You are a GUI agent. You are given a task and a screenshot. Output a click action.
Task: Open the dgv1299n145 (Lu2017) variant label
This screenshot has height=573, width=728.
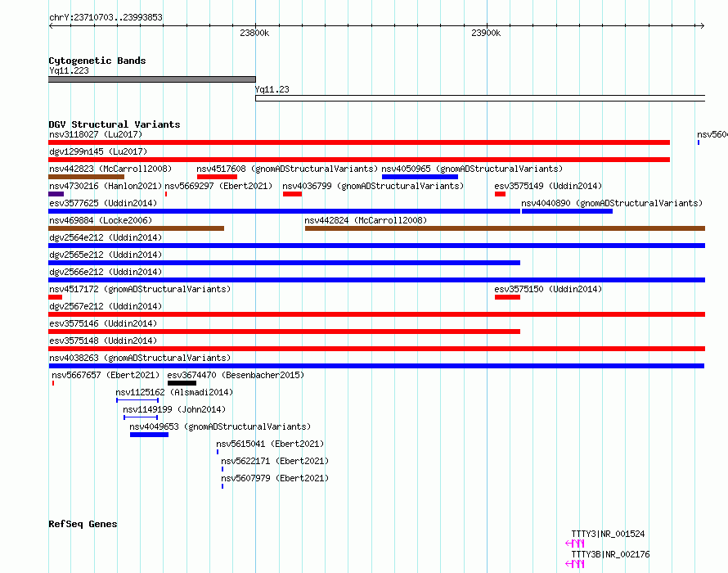(x=98, y=151)
